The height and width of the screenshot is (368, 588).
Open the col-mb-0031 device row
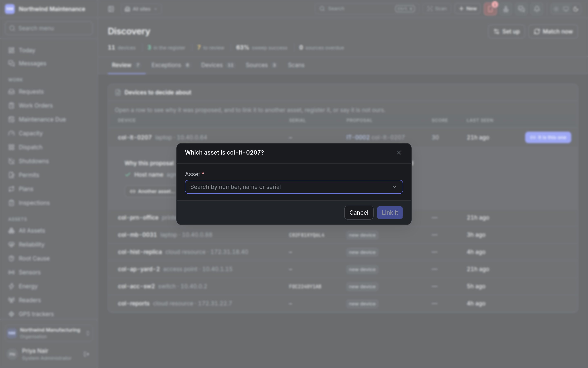(343, 235)
